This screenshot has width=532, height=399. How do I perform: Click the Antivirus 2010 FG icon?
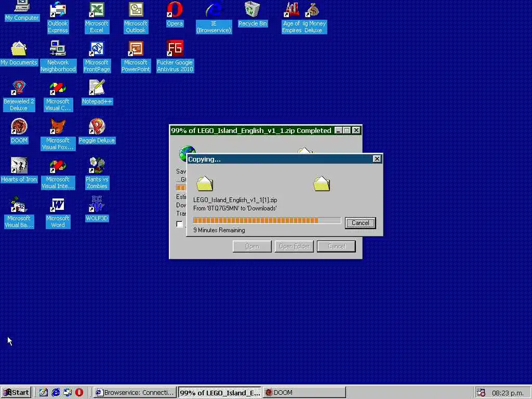point(175,57)
